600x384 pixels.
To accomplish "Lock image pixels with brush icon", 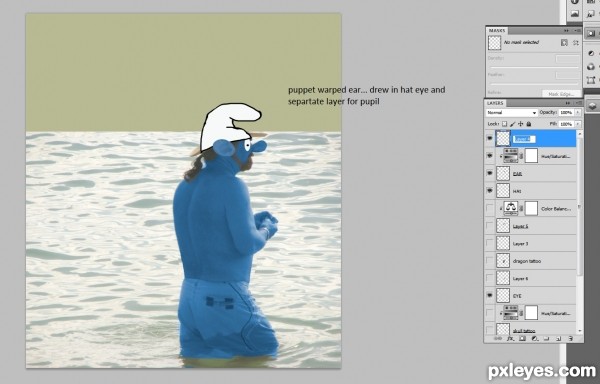I will (513, 124).
